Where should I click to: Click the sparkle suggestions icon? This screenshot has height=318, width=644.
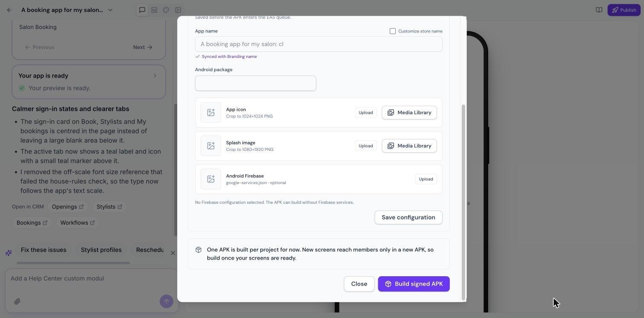tap(9, 253)
